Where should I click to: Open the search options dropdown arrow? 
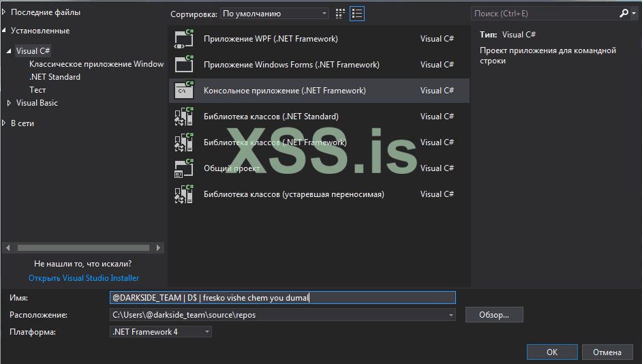pos(634,14)
